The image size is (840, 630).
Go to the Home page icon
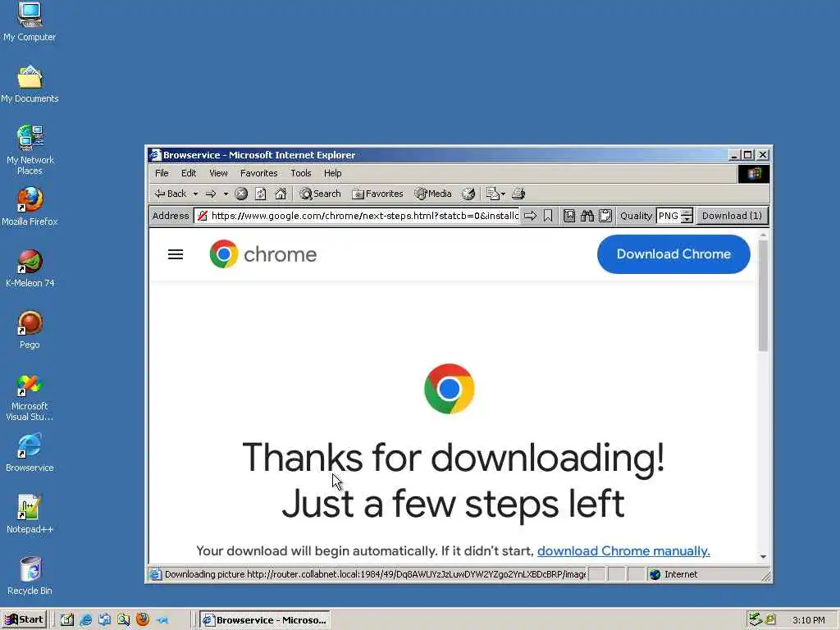tap(281, 194)
